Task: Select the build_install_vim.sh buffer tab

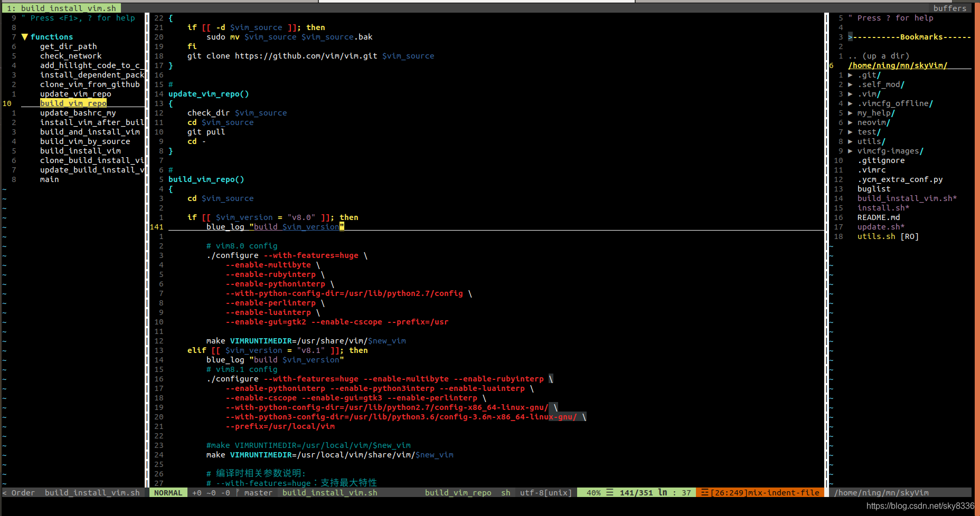Action: pyautogui.click(x=61, y=8)
